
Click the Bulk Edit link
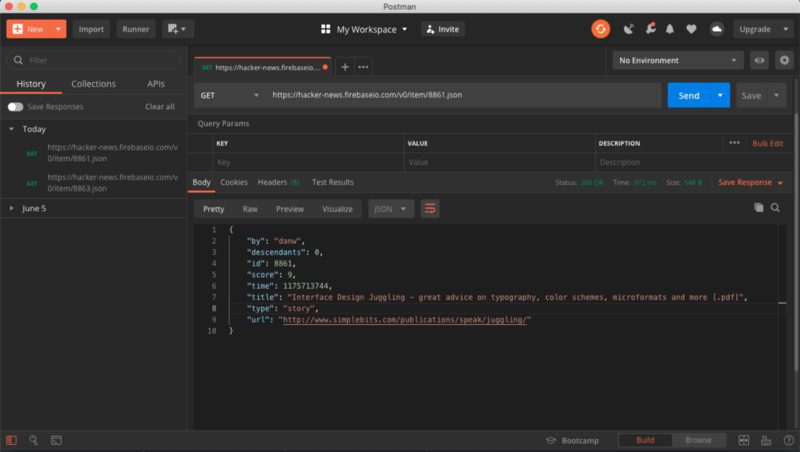pyautogui.click(x=767, y=143)
